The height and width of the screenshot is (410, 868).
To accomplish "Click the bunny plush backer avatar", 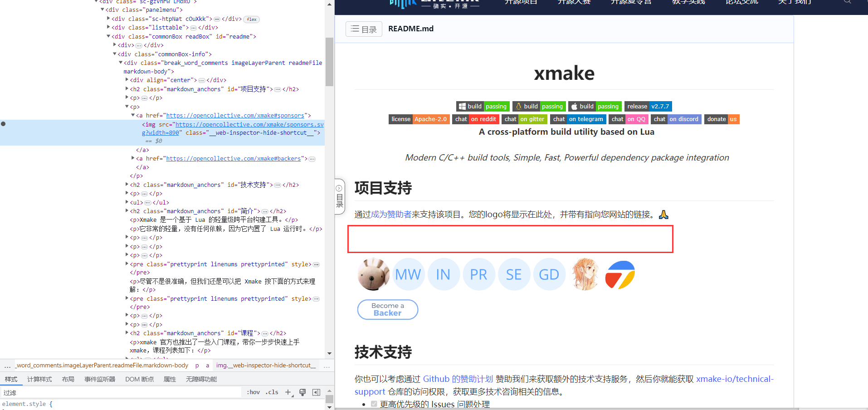I will click(x=374, y=274).
